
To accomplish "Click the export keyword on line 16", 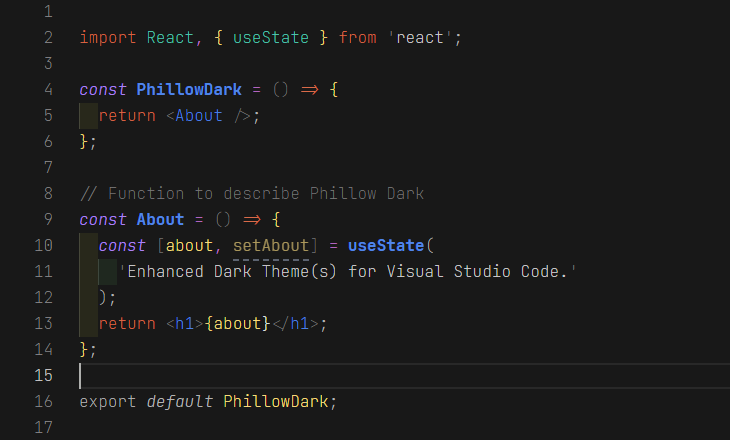I will [108, 401].
